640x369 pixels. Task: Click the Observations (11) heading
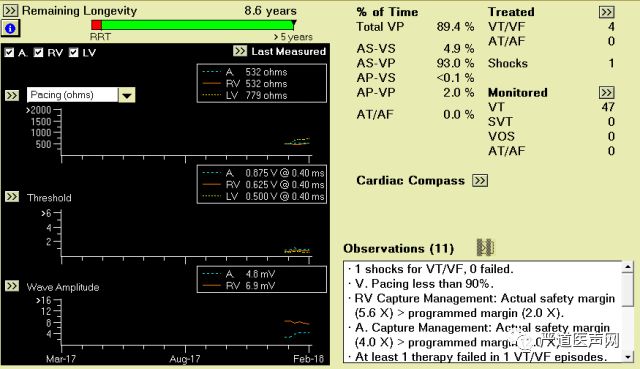398,248
